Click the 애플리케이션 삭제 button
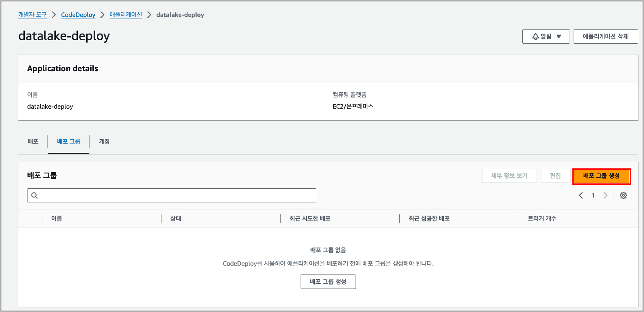This screenshot has width=644, height=312. (x=606, y=37)
